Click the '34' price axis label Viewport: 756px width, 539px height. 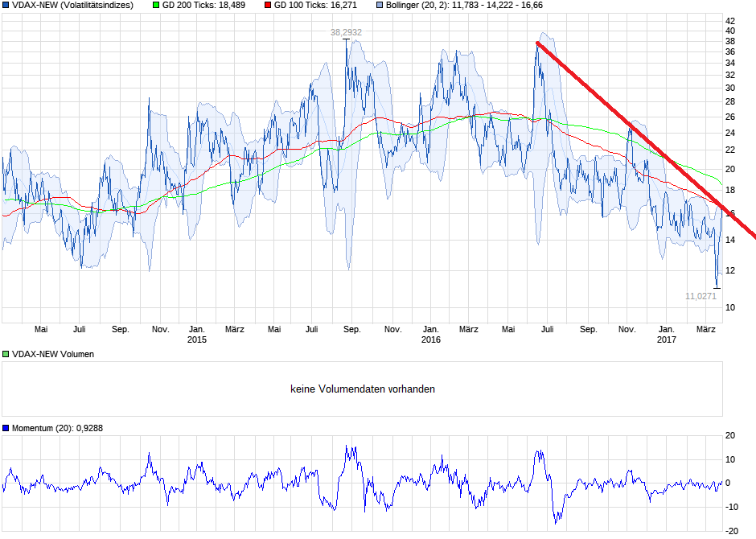tap(730, 64)
